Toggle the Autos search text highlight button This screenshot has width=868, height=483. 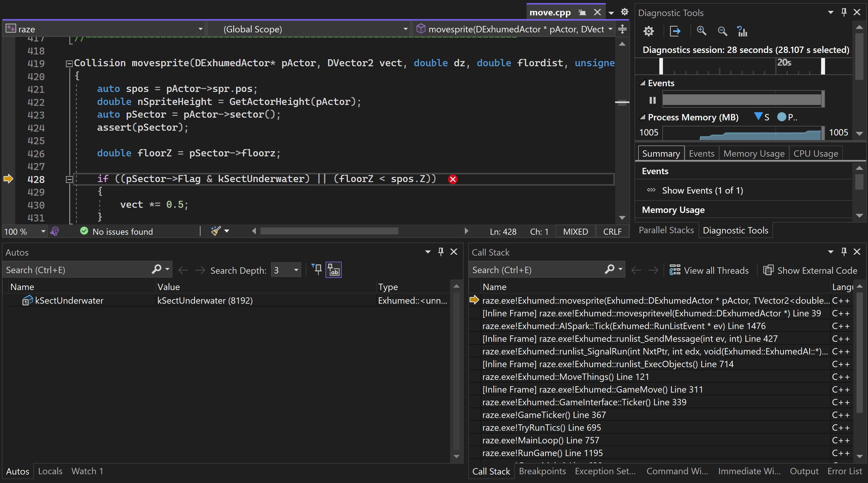click(333, 270)
